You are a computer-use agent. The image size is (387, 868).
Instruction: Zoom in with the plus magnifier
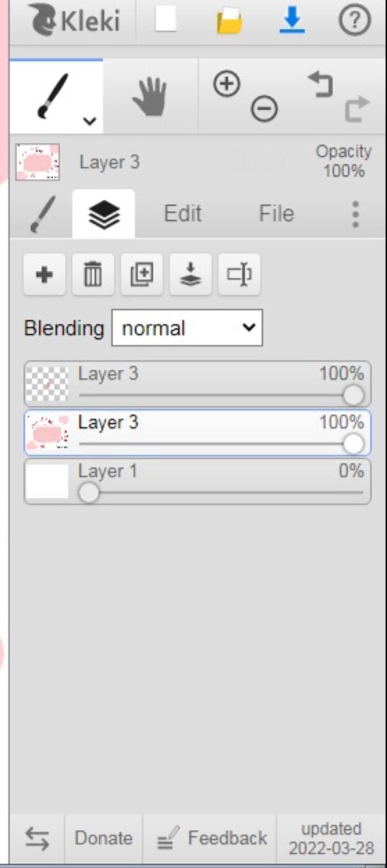(227, 83)
